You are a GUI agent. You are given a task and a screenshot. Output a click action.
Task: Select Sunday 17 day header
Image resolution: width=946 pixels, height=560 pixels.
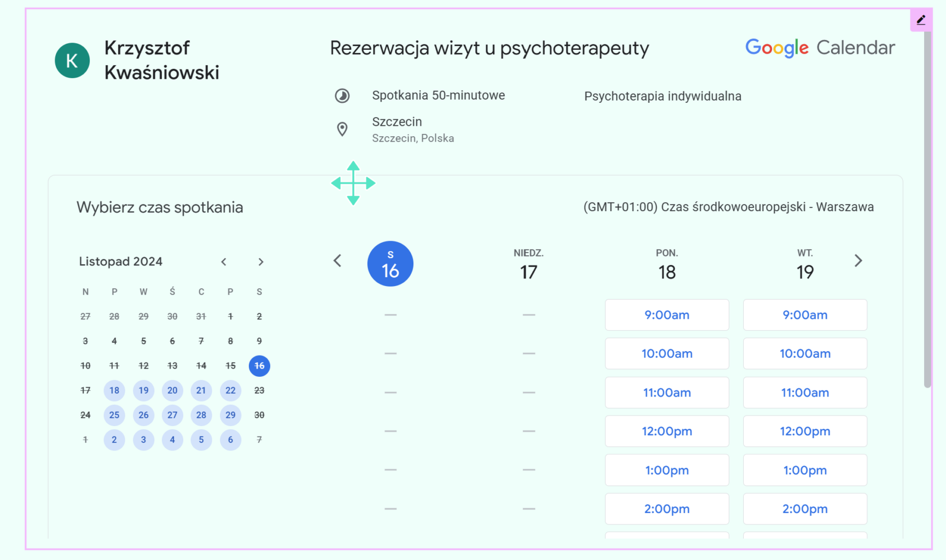click(529, 265)
